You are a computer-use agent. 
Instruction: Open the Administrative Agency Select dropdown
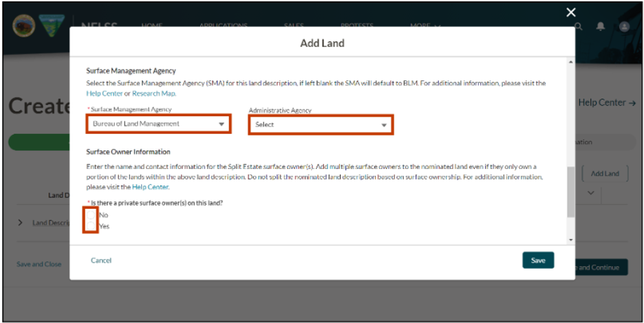321,125
